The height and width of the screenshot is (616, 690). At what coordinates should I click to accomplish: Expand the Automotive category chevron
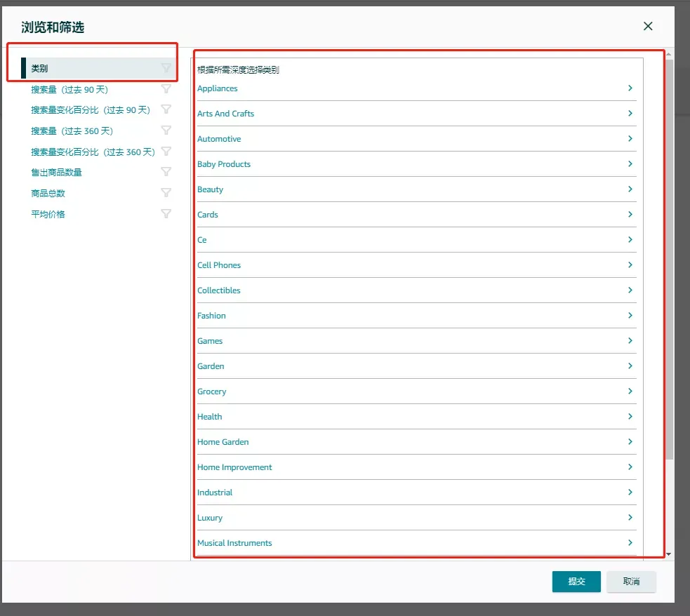coord(630,138)
